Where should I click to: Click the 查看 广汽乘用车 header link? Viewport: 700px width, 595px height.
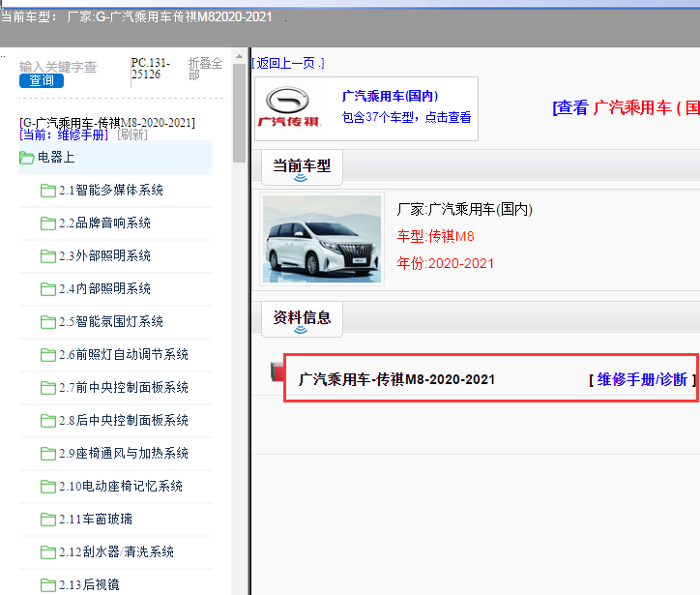click(626, 108)
